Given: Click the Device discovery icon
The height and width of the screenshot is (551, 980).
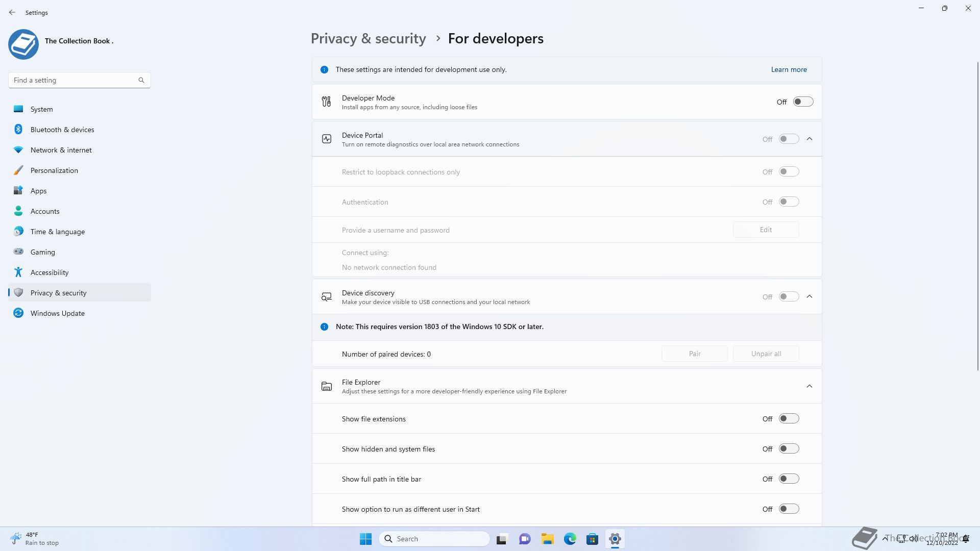Looking at the screenshot, I should click(326, 297).
